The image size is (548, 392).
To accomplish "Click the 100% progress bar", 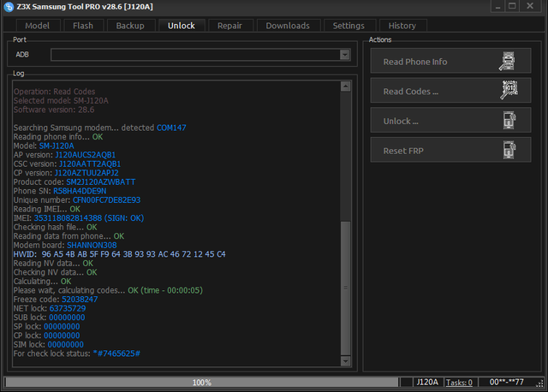I will click(x=202, y=383).
